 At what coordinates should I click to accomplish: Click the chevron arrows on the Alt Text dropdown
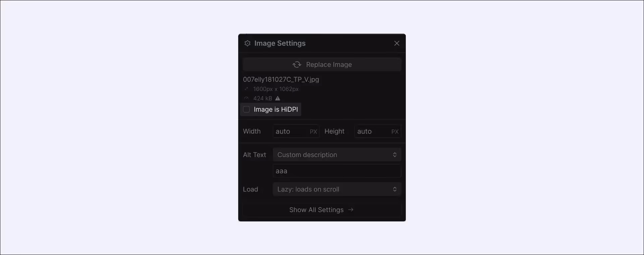tap(395, 155)
